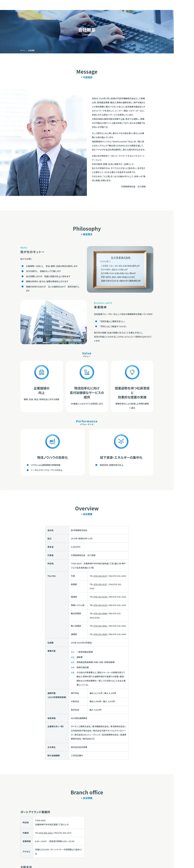Click the 事業精神 heading
This screenshot has width=194, height=868.
tap(100, 307)
